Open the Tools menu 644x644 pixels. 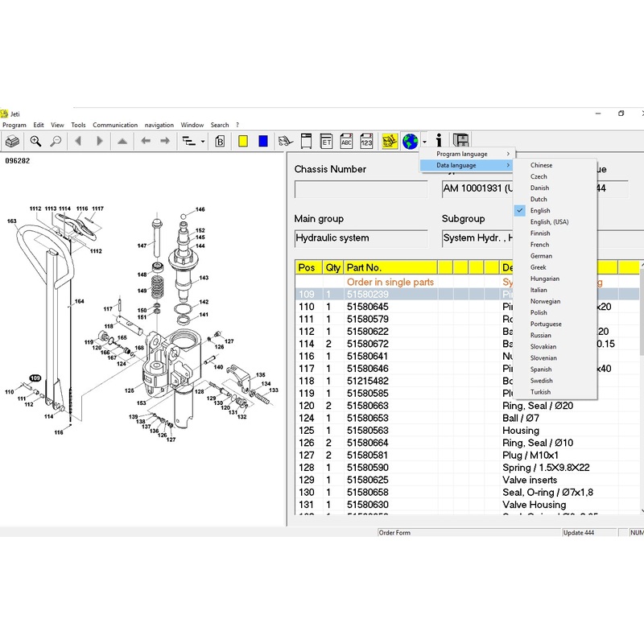click(x=78, y=125)
